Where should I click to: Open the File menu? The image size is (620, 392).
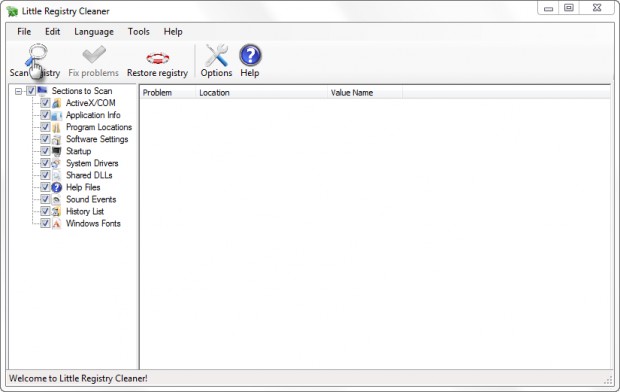(x=24, y=32)
